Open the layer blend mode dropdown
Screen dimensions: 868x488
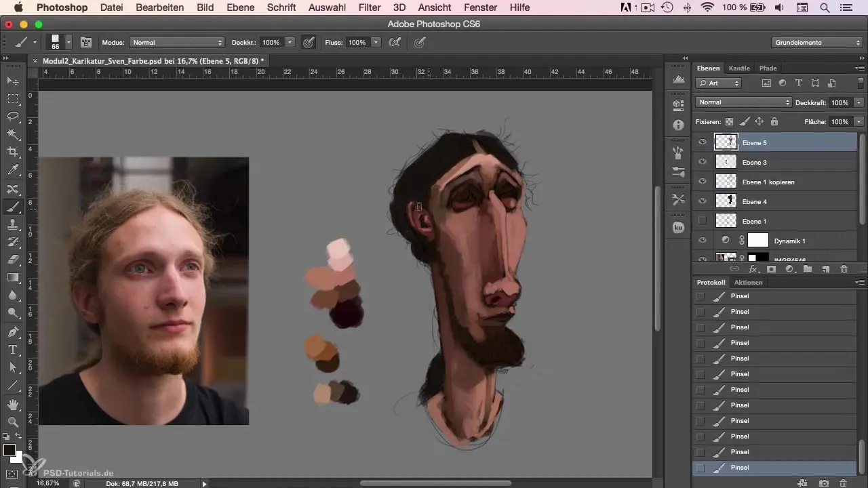click(744, 102)
